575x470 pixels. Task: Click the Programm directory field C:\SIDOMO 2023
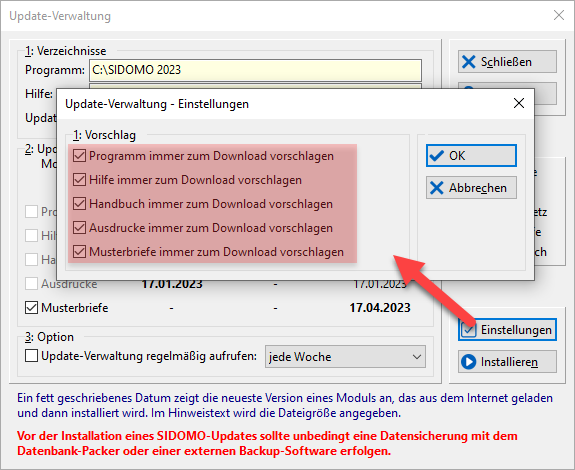tap(255, 70)
